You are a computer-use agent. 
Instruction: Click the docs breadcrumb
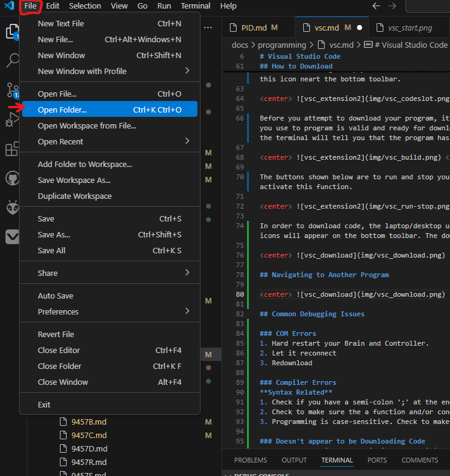pyautogui.click(x=240, y=45)
